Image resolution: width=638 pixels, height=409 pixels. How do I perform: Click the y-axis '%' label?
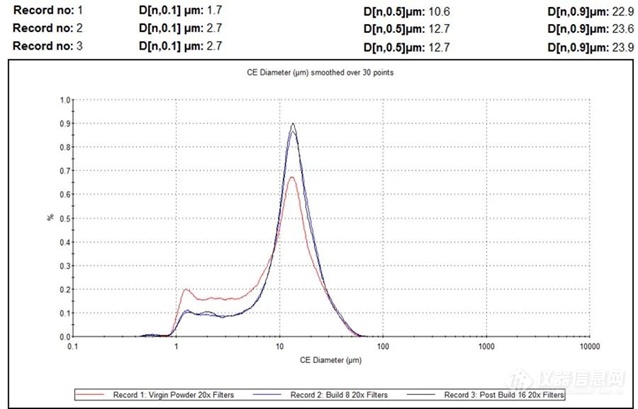(47, 218)
